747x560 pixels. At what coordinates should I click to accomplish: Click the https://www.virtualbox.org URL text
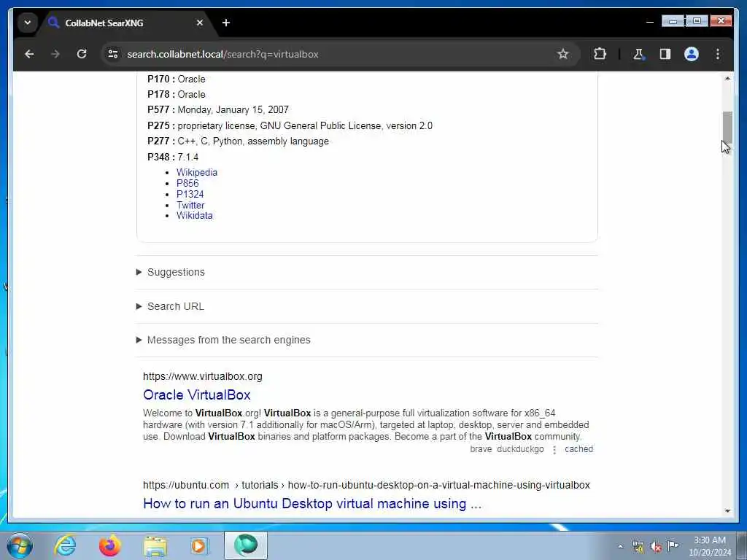pyautogui.click(x=203, y=377)
